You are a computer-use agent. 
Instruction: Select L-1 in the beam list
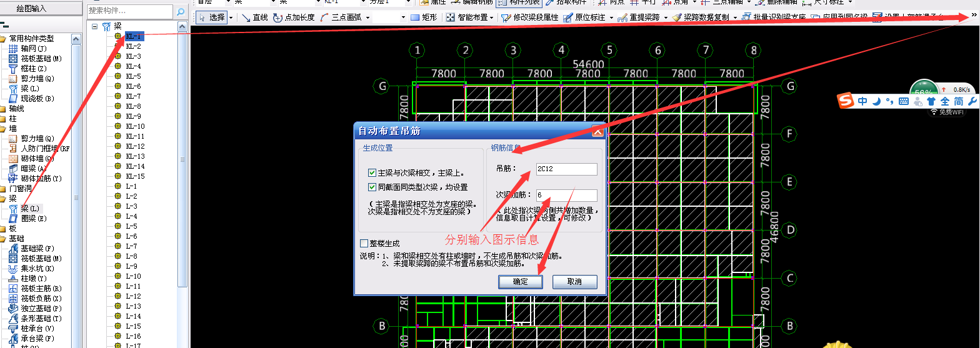[x=131, y=186]
